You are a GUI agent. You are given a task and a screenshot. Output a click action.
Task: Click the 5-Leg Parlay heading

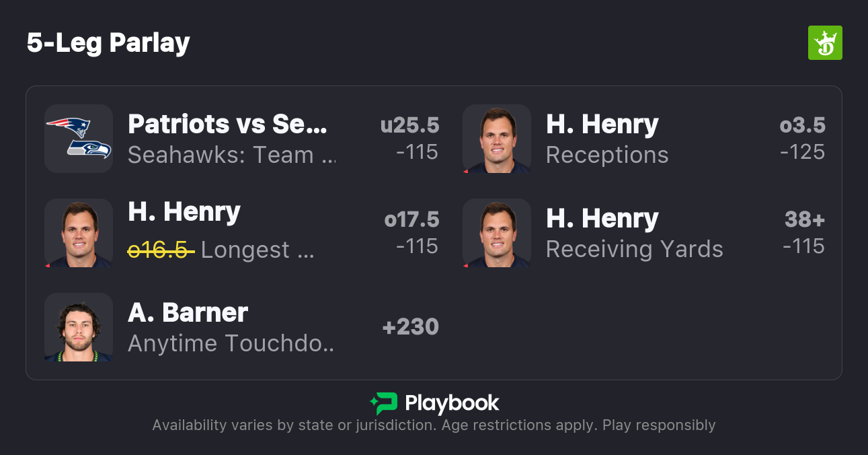pos(108,43)
